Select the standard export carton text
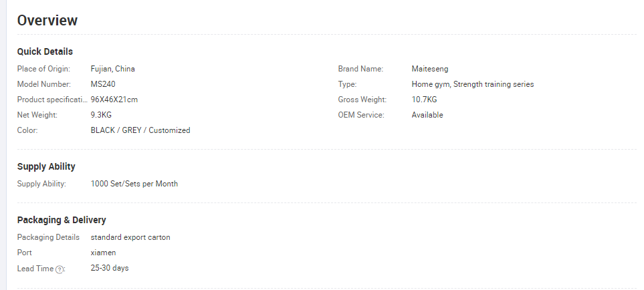Viewport: 644px width, 290px height. [130, 237]
